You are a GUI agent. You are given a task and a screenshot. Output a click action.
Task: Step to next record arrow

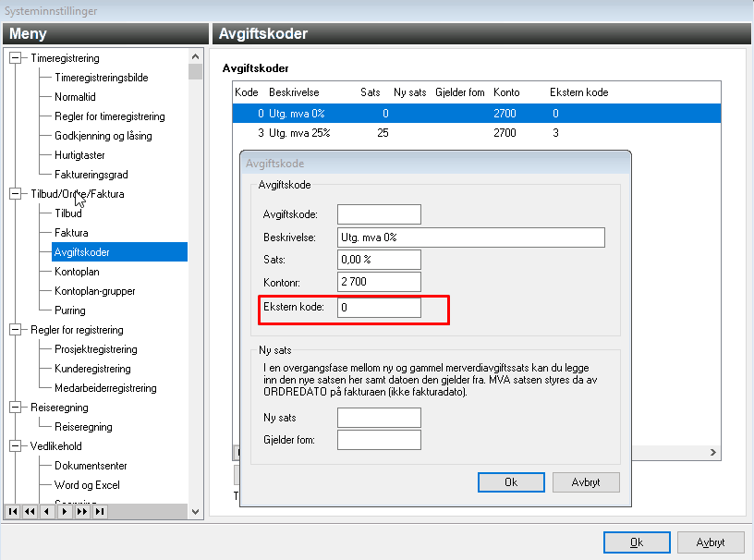tap(65, 511)
